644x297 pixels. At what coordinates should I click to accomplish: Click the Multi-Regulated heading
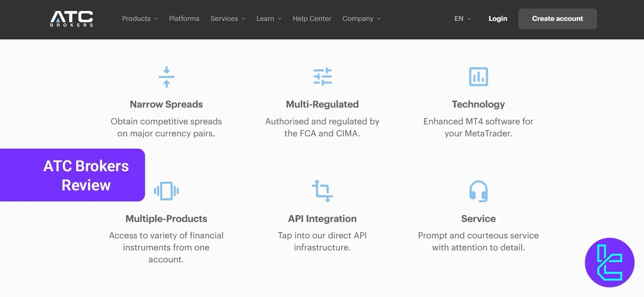point(322,104)
